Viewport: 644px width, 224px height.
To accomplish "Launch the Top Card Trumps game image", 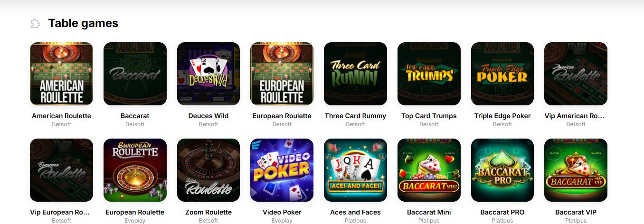I will 429,74.
